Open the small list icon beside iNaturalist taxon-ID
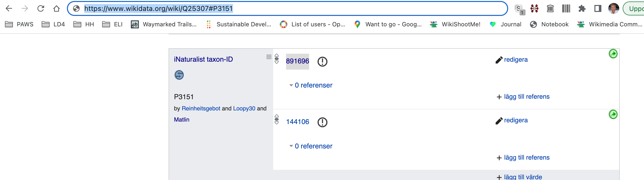This screenshot has height=180, width=644. coord(269,57)
